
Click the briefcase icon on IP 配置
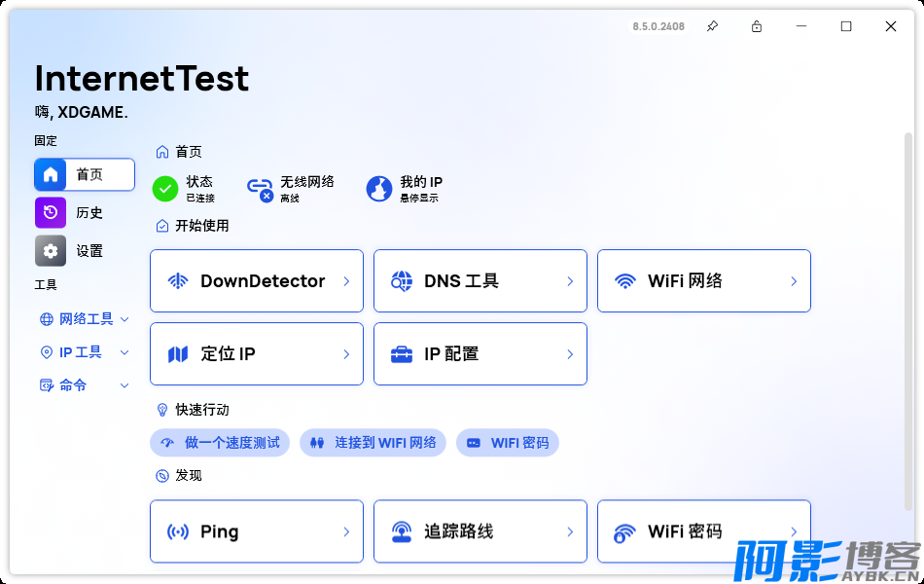click(x=402, y=354)
